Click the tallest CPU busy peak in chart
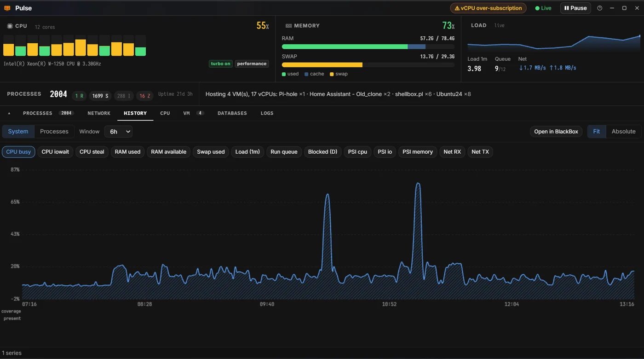Image resolution: width=644 pixels, height=359 pixels. [x=418, y=184]
